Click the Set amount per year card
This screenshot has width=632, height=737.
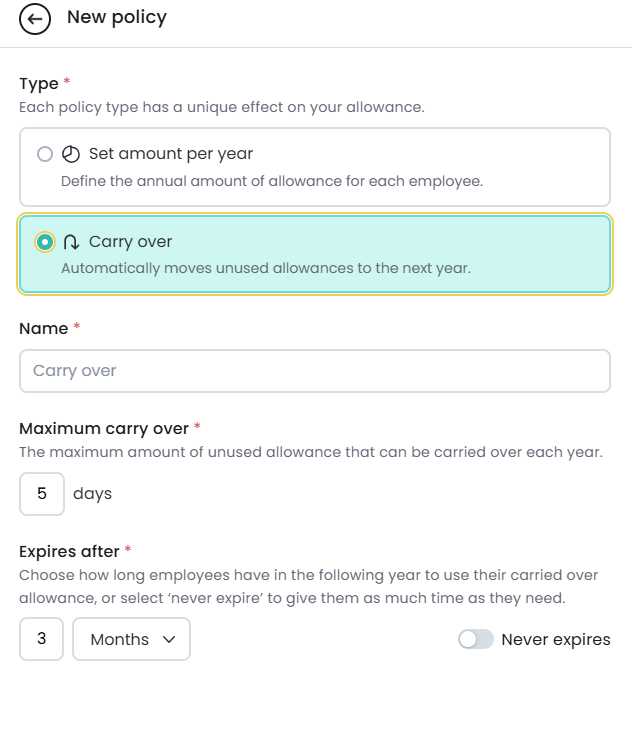tap(315, 167)
